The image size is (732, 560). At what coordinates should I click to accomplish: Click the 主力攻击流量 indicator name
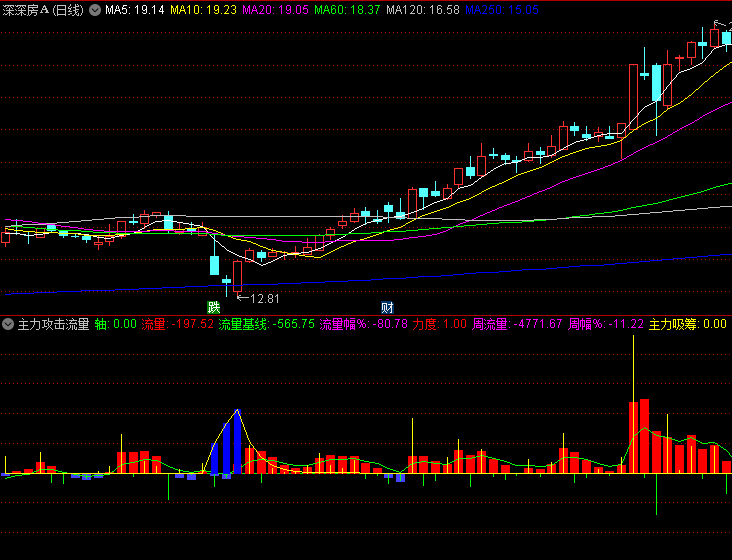[x=53, y=324]
